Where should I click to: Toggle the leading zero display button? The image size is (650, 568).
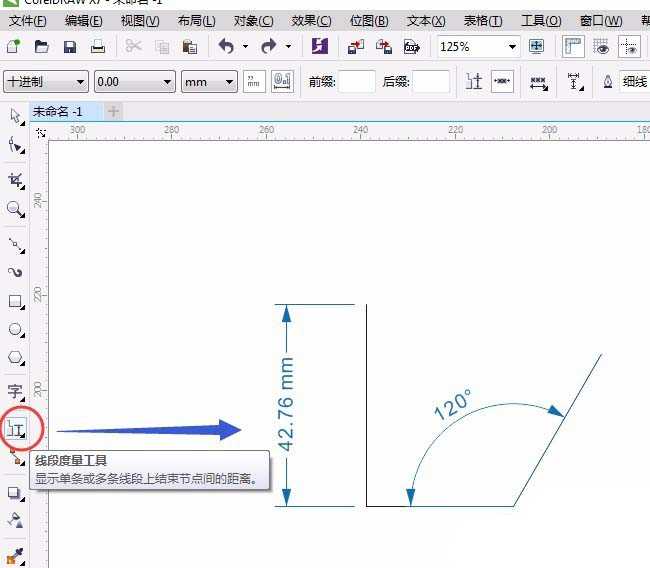(282, 82)
